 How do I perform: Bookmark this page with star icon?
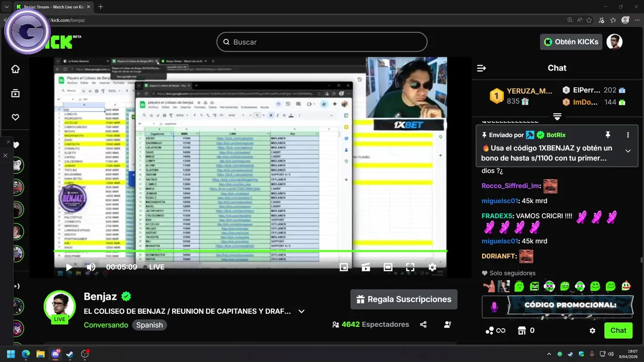(x=589, y=20)
